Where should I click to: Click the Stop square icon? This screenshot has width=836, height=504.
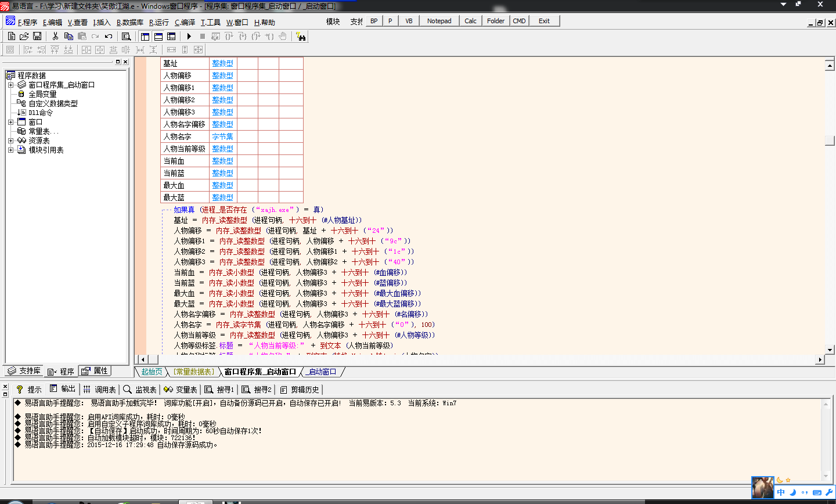pyautogui.click(x=203, y=36)
